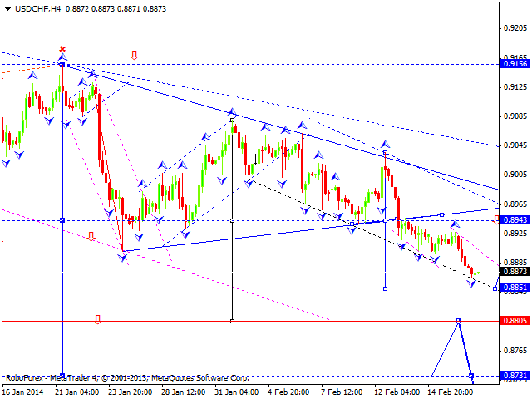Click the 0.9205 price axis value
This screenshot has width=532, height=399.
coord(515,27)
